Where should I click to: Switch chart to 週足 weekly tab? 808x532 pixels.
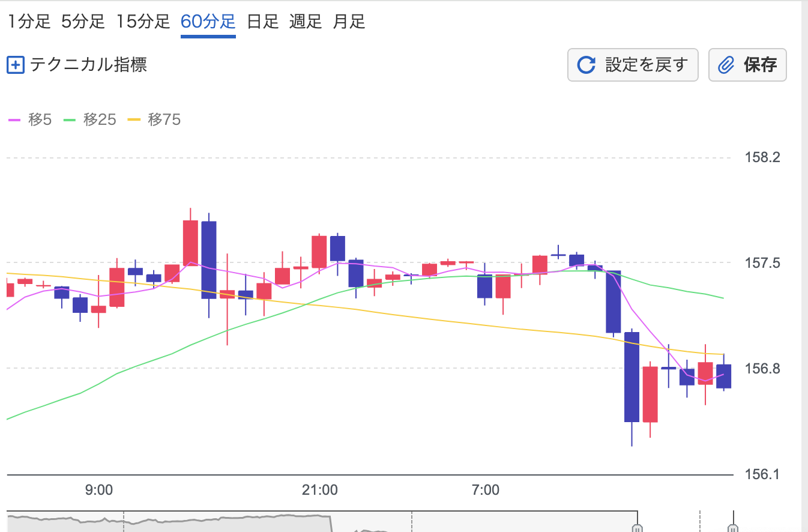[x=306, y=22]
